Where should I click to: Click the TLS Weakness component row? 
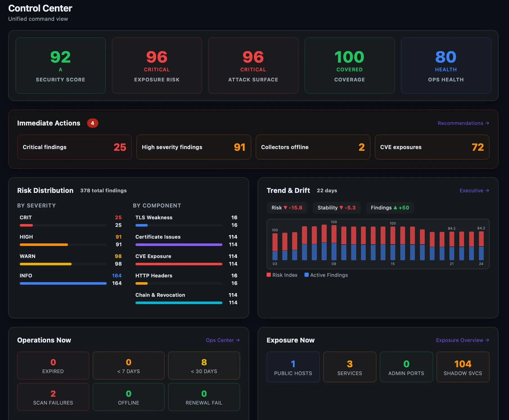pyautogui.click(x=186, y=221)
